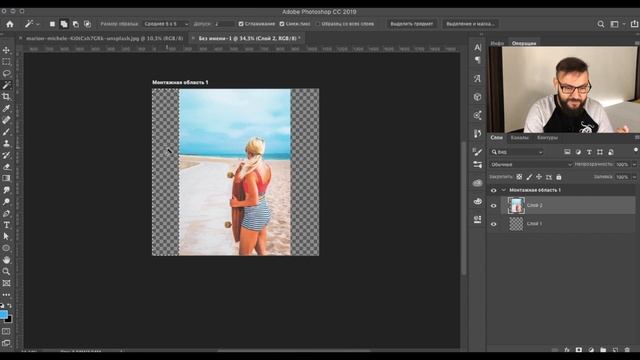Screen dimensions: 640x360
Task: Open the opacity Непрозрачность slider arrow
Action: (x=634, y=164)
